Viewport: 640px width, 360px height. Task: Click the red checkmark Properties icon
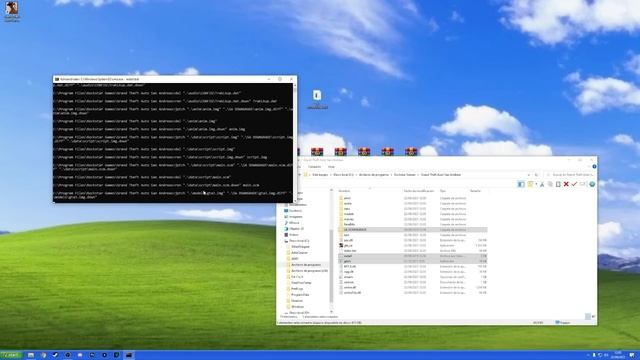(x=574, y=184)
